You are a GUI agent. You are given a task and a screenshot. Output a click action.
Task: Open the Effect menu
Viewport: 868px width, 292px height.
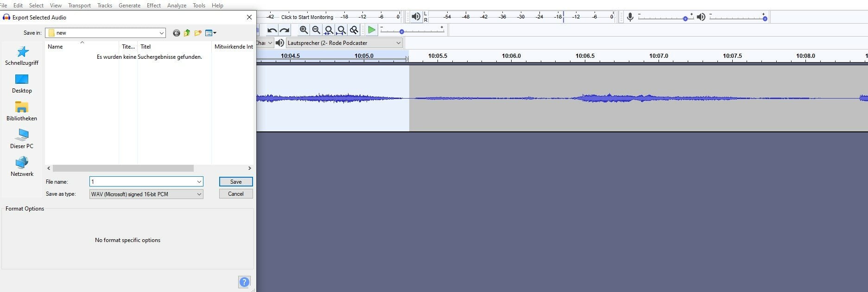click(153, 6)
